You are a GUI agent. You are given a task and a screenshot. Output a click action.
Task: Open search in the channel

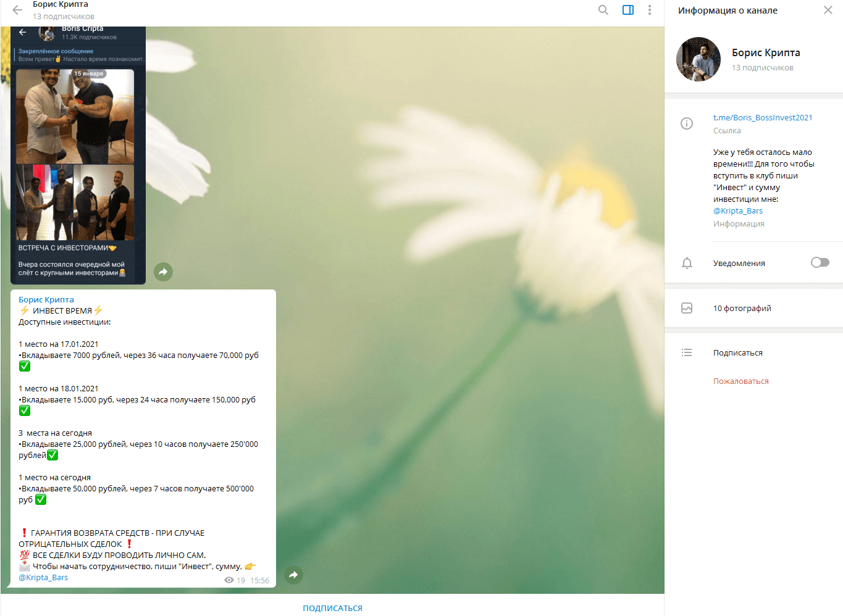[x=603, y=10]
